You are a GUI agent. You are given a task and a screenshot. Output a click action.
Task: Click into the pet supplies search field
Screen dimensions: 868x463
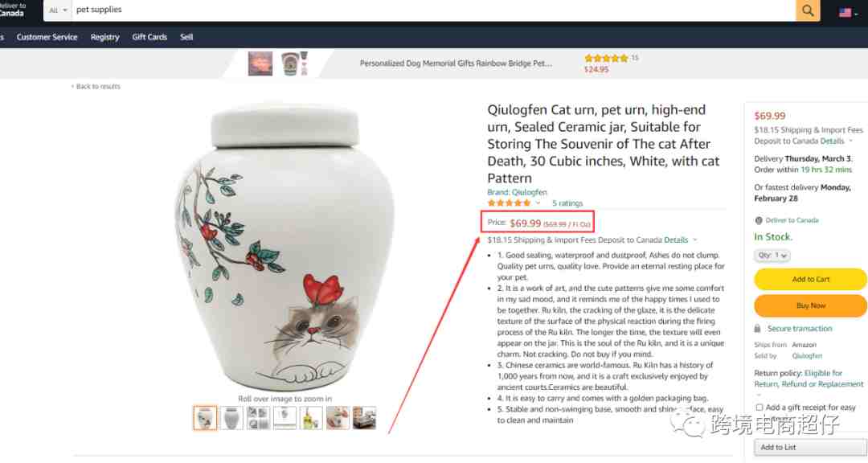pos(433,10)
